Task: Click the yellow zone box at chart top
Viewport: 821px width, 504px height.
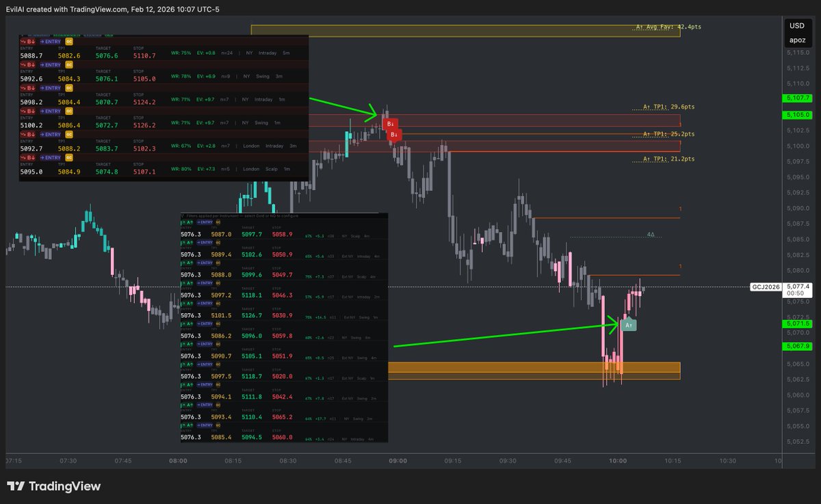Action: click(x=466, y=30)
